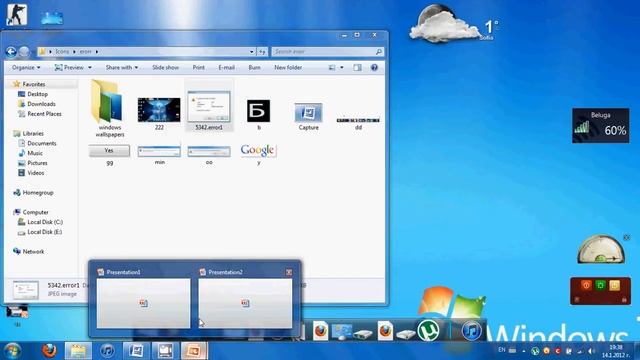The height and width of the screenshot is (360, 640).
Task: Open Videos library
Action: [x=36, y=173]
